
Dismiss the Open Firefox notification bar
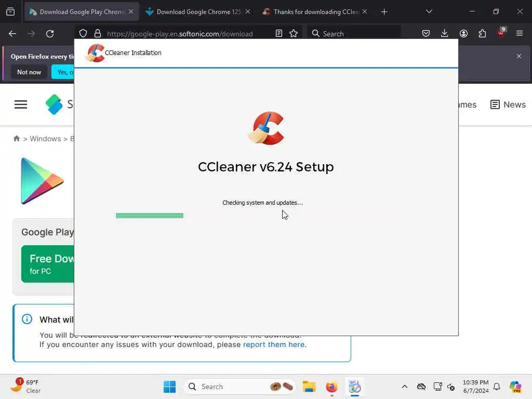[519, 56]
